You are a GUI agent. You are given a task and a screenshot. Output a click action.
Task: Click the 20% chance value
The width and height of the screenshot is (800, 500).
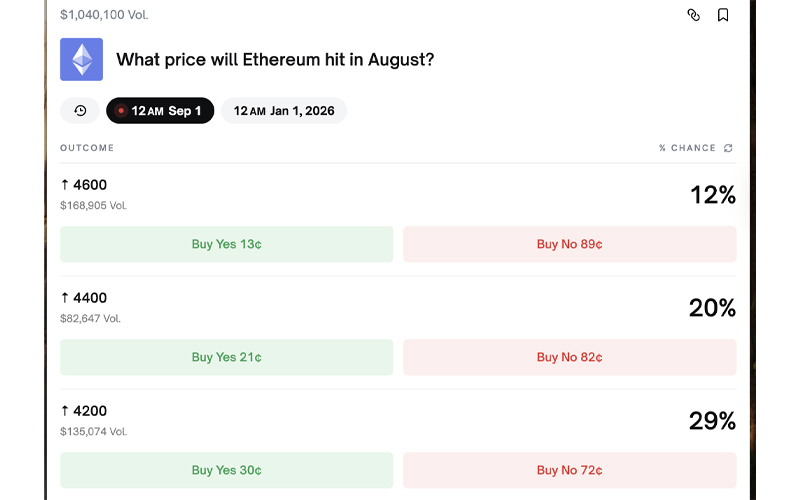tap(712, 308)
